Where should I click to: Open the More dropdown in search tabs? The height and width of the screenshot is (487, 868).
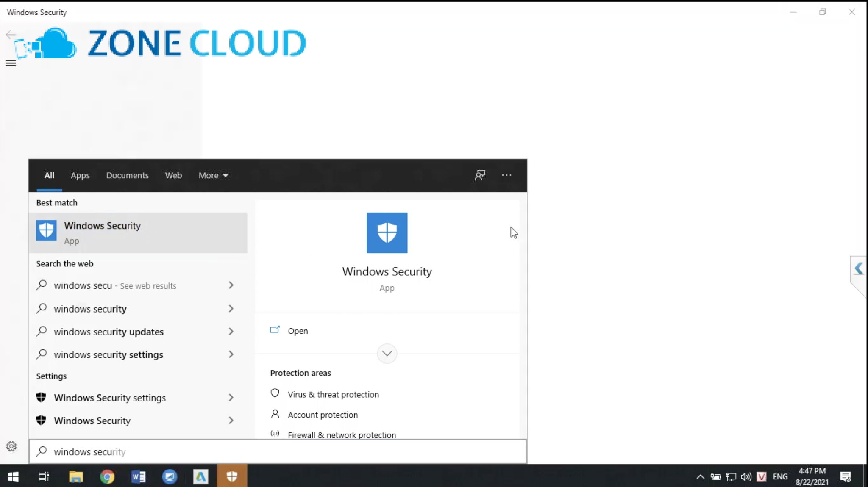point(213,175)
